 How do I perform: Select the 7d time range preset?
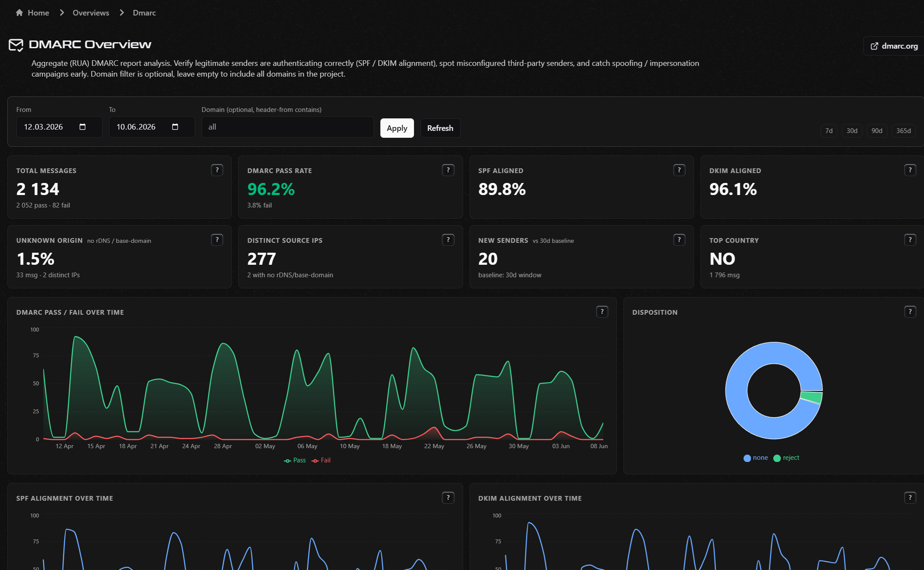[829, 130]
